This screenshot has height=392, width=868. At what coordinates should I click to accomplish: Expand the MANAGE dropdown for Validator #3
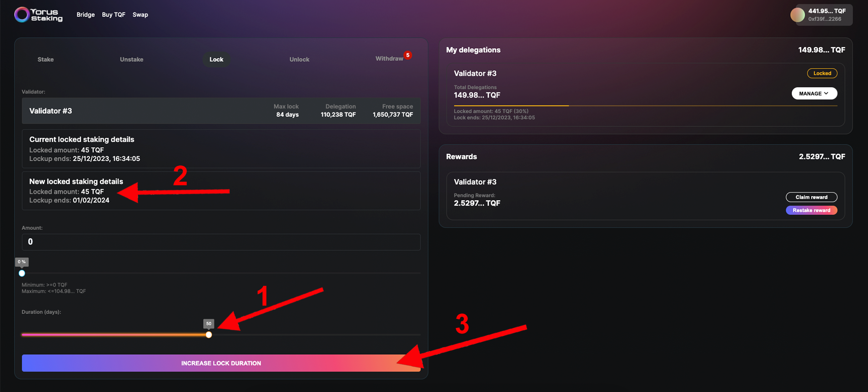coord(814,94)
